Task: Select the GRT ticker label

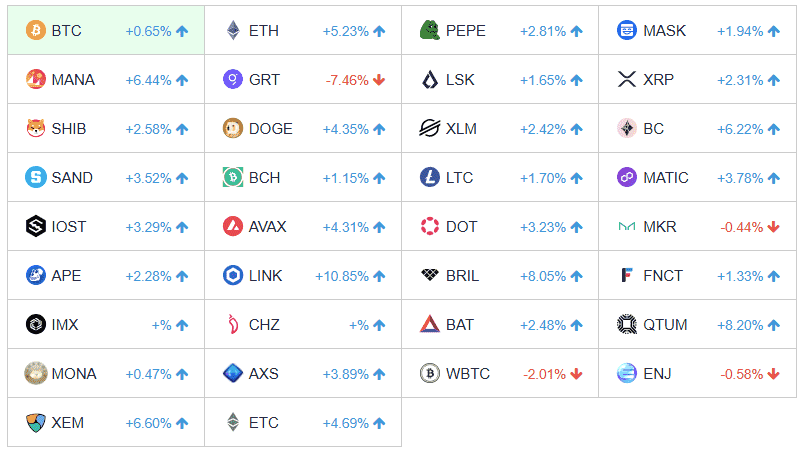Action: 264,79
